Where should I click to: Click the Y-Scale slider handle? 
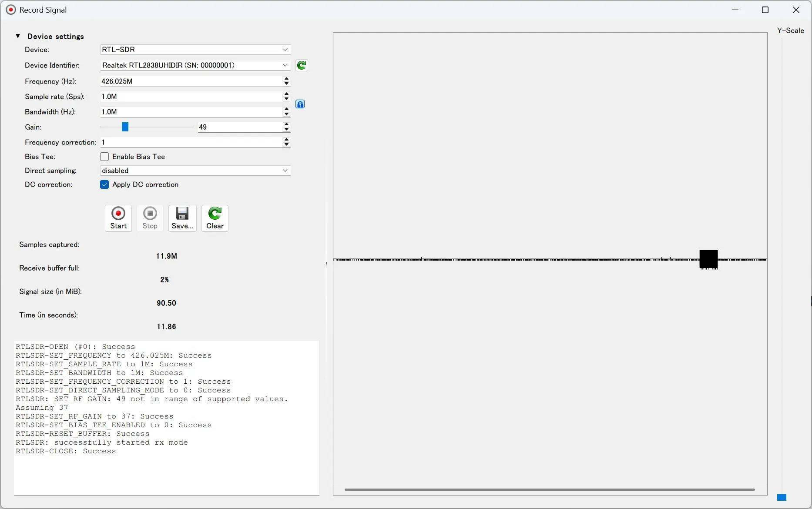coord(782,497)
